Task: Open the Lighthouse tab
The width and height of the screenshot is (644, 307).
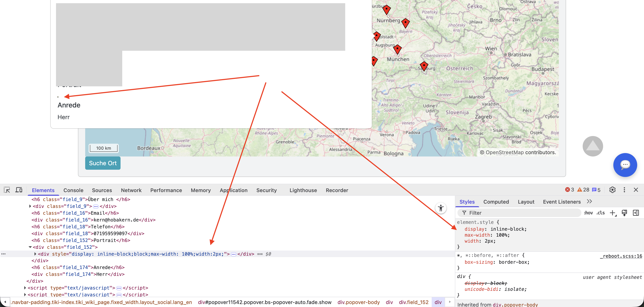Action: click(303, 190)
